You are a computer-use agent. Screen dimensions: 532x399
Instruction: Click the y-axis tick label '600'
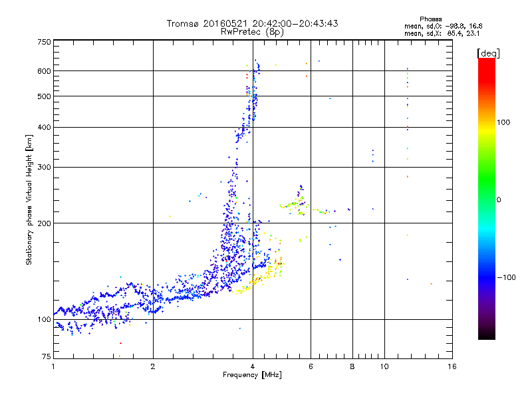click(44, 71)
